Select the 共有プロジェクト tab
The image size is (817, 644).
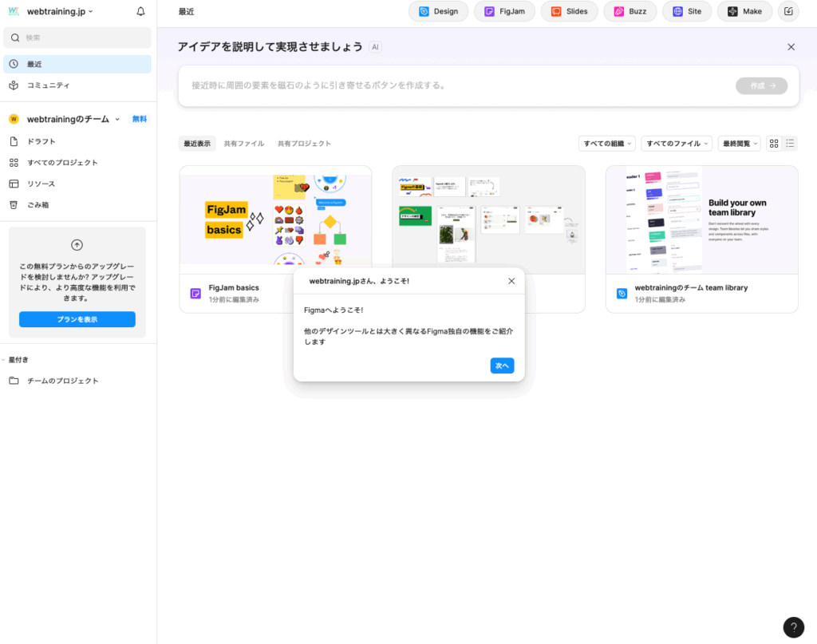pyautogui.click(x=304, y=144)
